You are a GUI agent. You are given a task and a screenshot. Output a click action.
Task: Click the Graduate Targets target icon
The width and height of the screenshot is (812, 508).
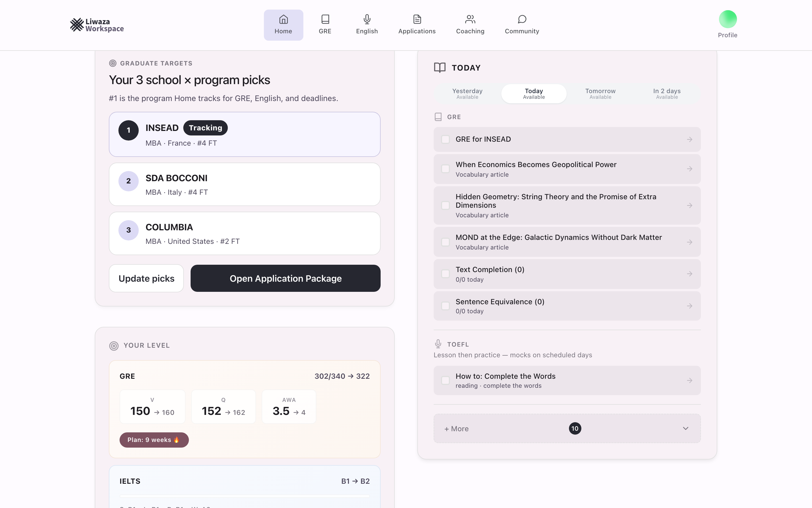tap(113, 63)
